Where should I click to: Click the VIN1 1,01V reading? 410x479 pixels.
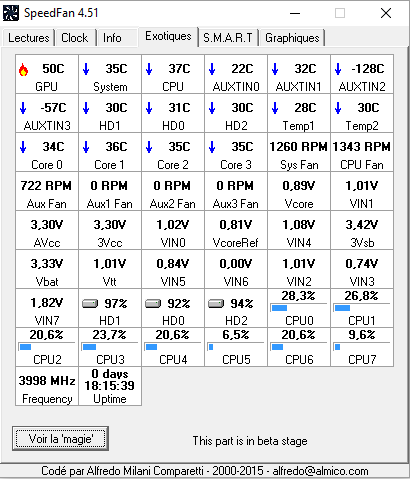[362, 191]
